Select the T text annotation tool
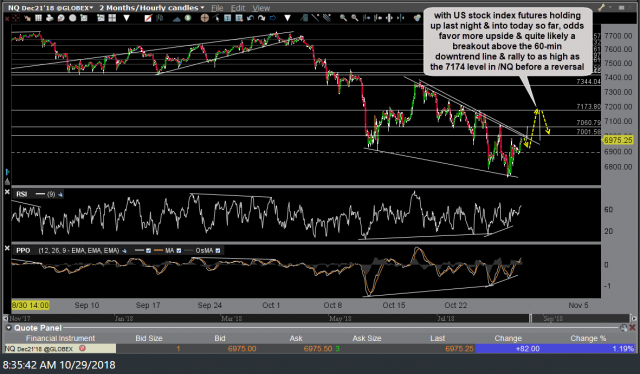This screenshot has width=640, height=374. (227, 18)
